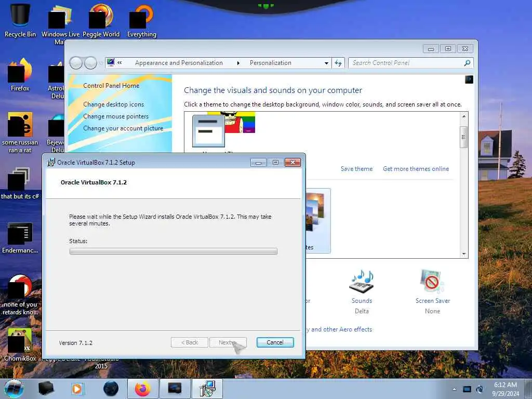532x399 pixels.
Task: Switch to Personalization window taskbar button
Action: pyautogui.click(x=175, y=389)
